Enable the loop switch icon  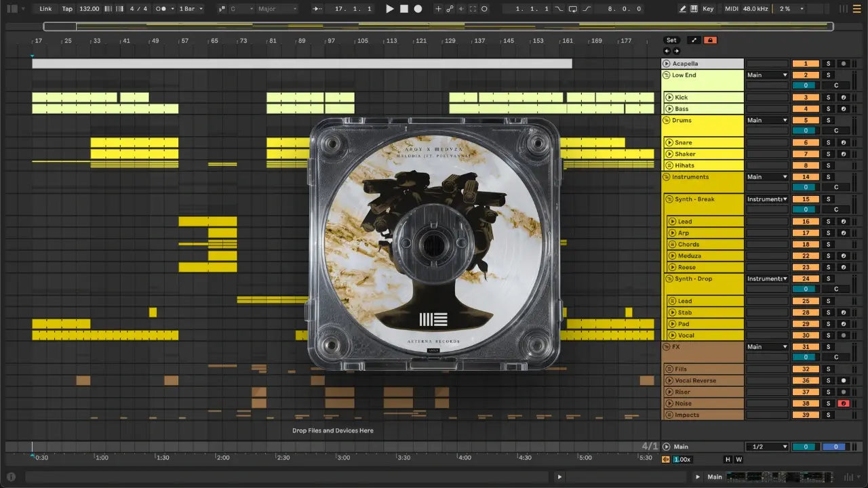point(573,9)
